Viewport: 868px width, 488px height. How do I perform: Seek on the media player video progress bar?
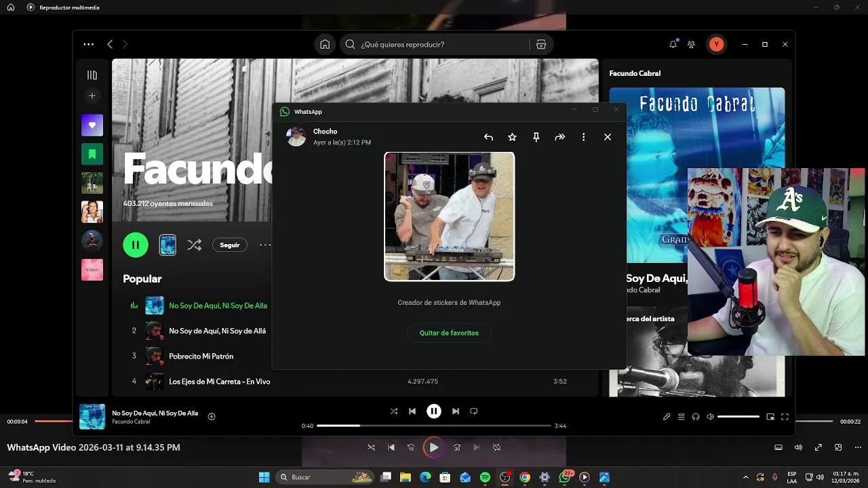(x=434, y=421)
